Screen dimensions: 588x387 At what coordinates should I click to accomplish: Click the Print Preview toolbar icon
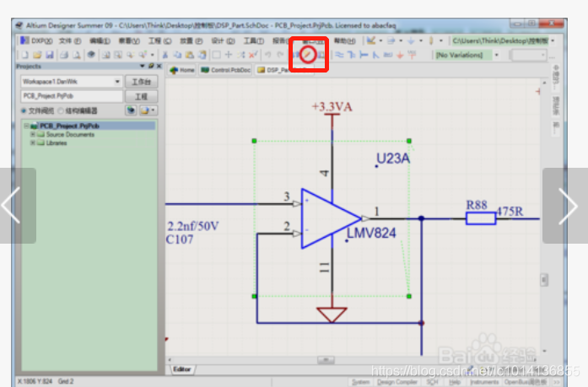pos(77,55)
